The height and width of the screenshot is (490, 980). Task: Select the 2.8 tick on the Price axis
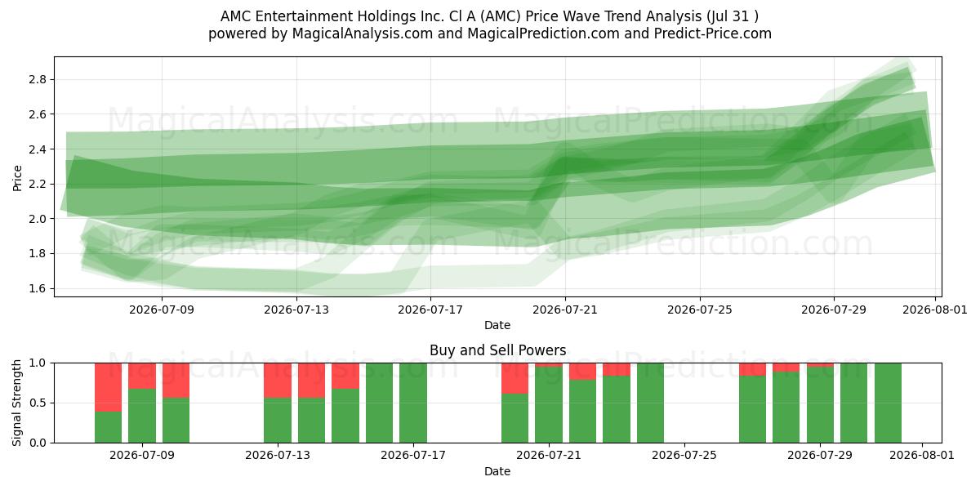(x=38, y=79)
